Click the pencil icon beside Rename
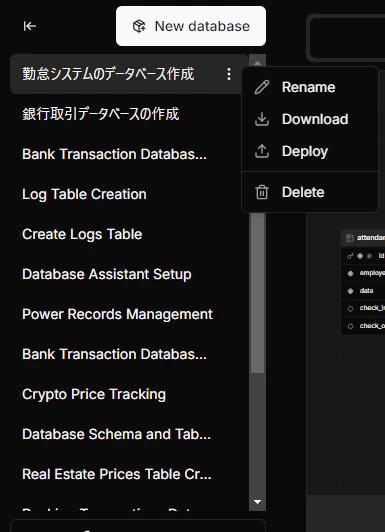Viewport: 385px width, 532px height. 262,87
